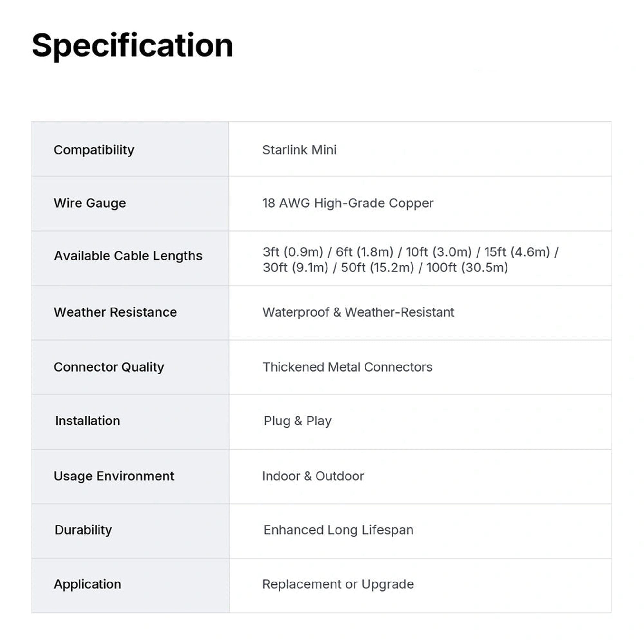Select the Weather Resistance label
Viewport: 644px width, 644px height.
click(x=115, y=312)
